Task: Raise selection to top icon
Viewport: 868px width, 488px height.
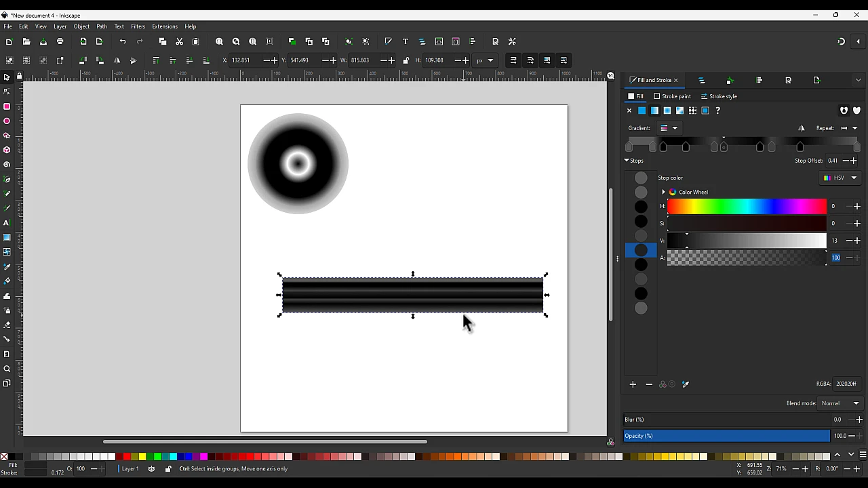Action: click(x=156, y=60)
